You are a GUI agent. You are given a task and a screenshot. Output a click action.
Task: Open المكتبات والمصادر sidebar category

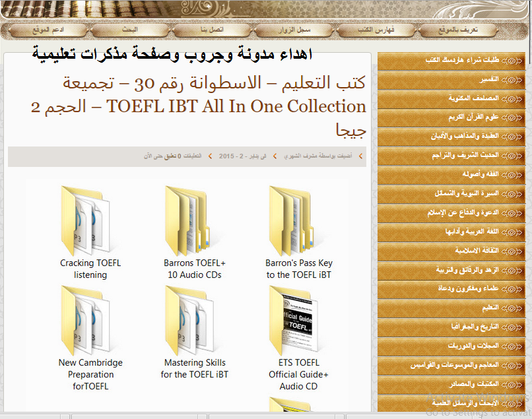451,385
